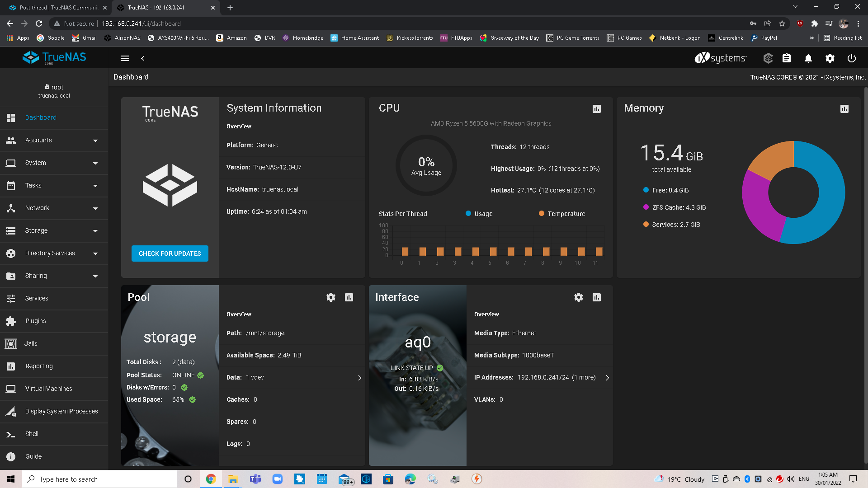868x488 pixels.
Task: Open the Interface reports chart icon
Action: coord(597,297)
